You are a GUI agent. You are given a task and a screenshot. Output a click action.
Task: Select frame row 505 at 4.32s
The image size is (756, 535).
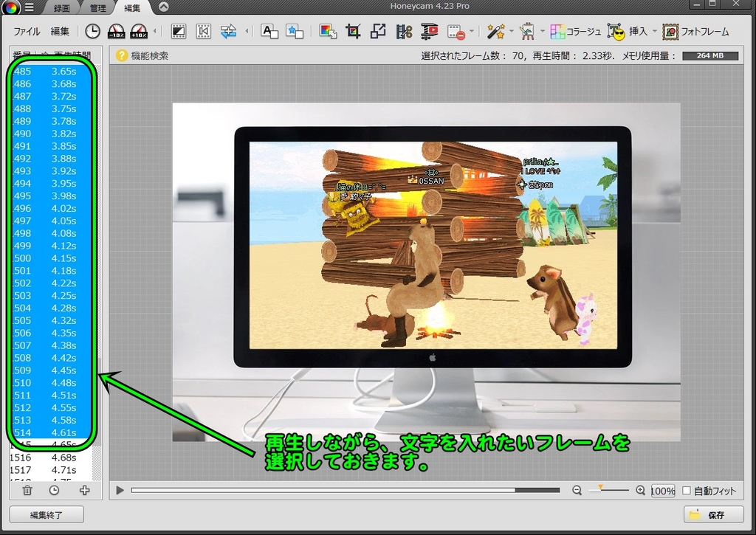point(51,320)
